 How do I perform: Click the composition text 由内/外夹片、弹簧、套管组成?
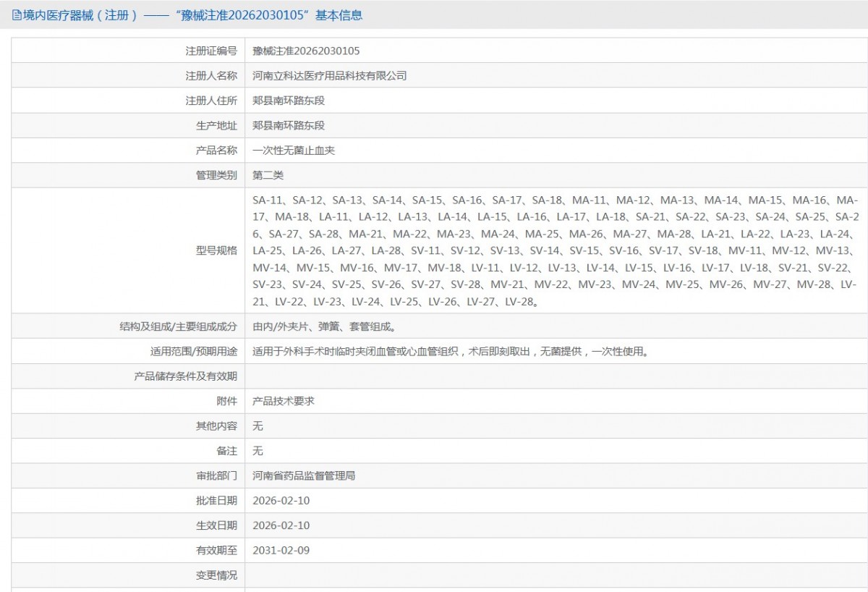click(x=324, y=326)
